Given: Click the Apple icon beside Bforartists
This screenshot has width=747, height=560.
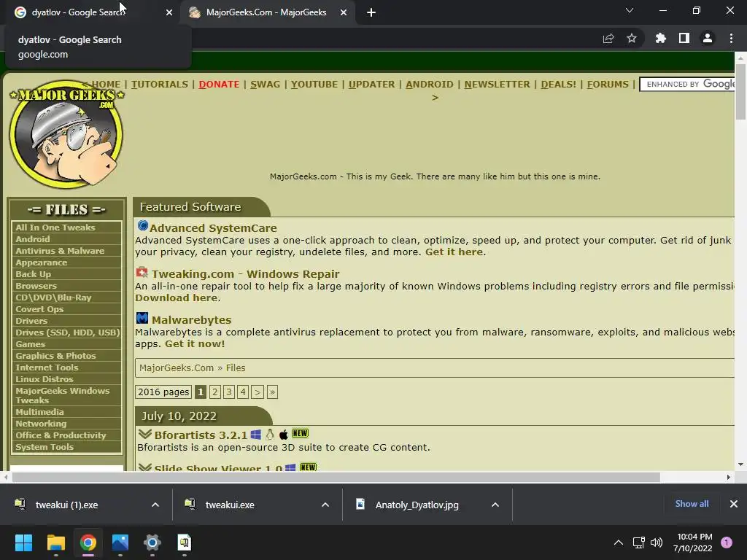Looking at the screenshot, I should [x=284, y=435].
